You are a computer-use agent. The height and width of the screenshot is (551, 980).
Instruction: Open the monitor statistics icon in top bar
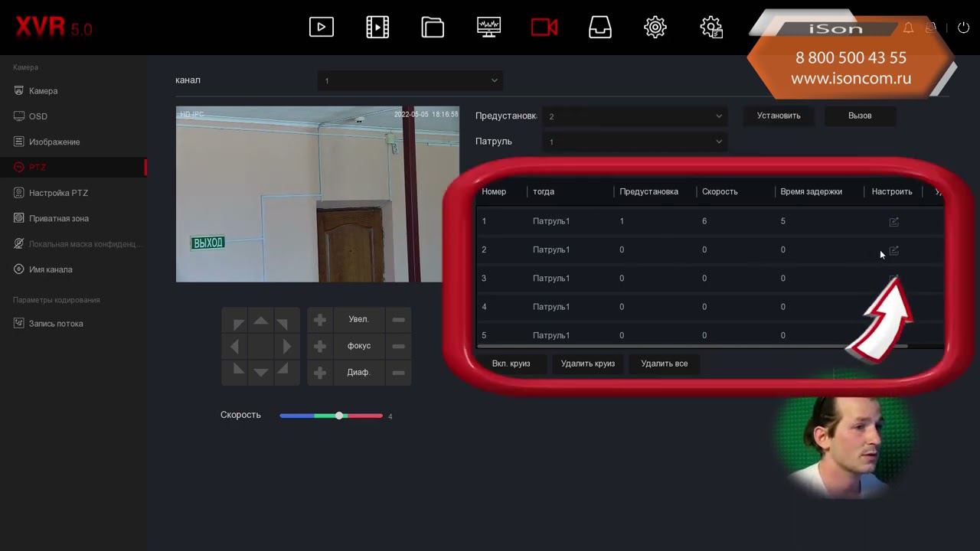(488, 28)
